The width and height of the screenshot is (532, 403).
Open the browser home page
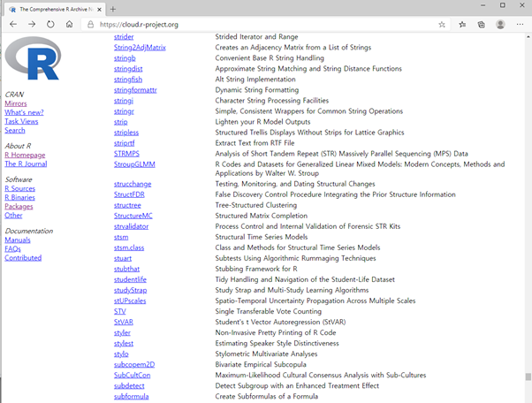[x=69, y=25]
